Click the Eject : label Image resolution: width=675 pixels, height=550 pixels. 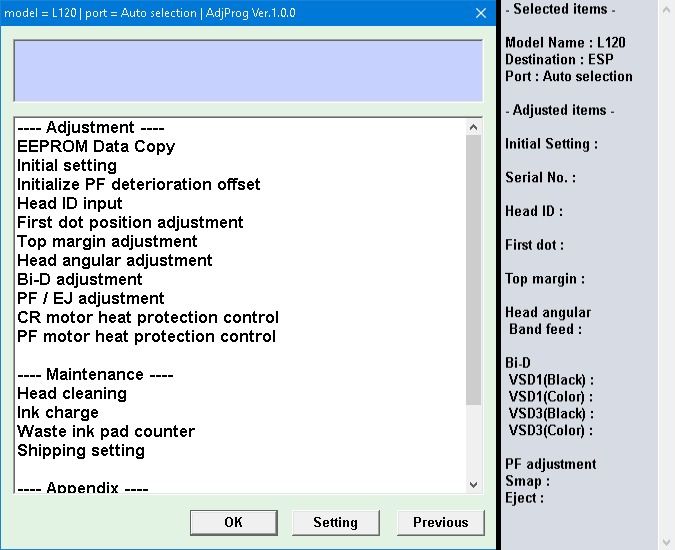(524, 498)
